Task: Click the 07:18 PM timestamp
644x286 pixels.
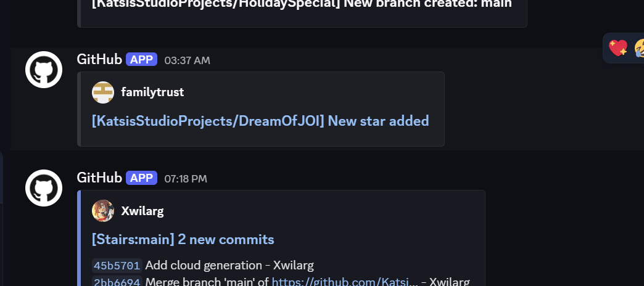Action: point(186,179)
